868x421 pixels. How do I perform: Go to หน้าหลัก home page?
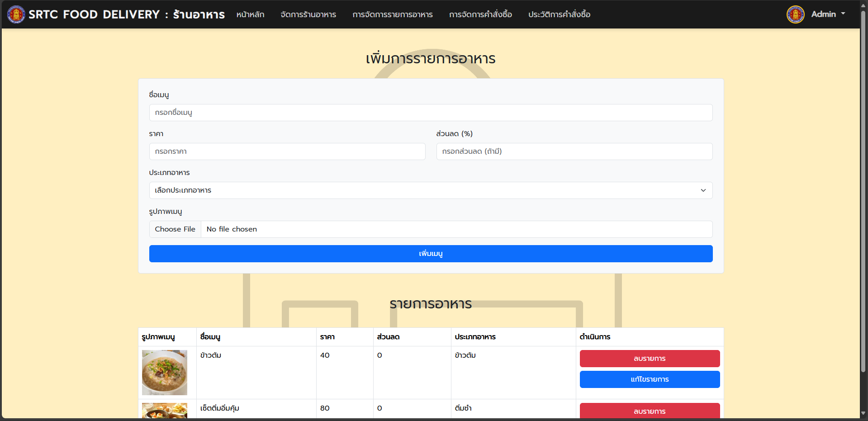point(250,14)
